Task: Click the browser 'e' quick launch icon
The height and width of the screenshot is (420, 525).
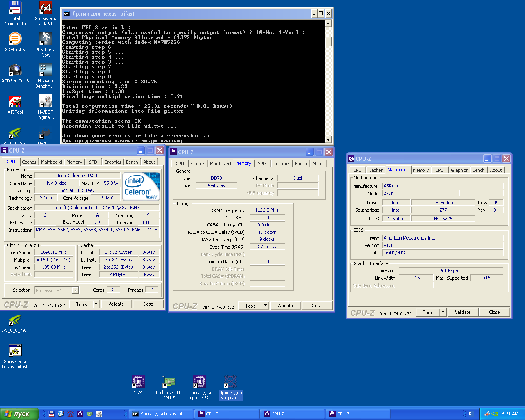Action: pos(61,414)
